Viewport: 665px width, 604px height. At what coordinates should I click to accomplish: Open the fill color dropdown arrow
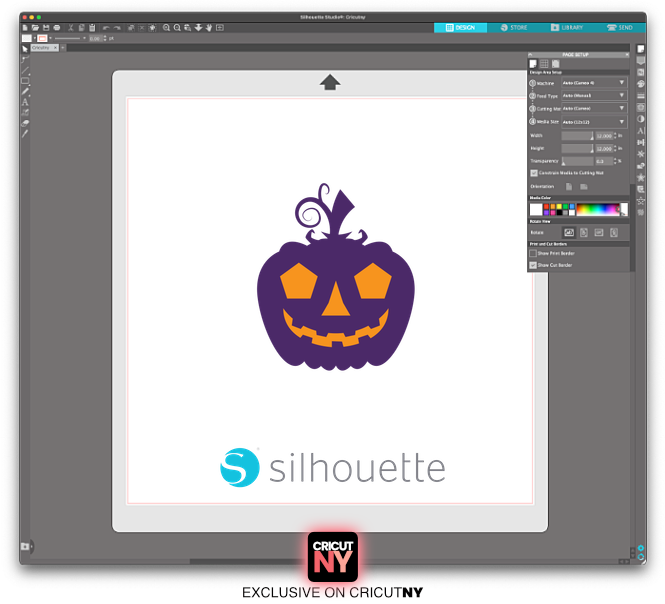coord(34,38)
